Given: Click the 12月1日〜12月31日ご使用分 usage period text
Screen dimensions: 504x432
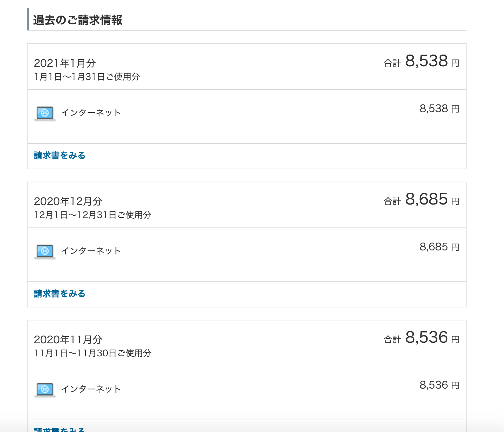Looking at the screenshot, I should click(93, 215).
